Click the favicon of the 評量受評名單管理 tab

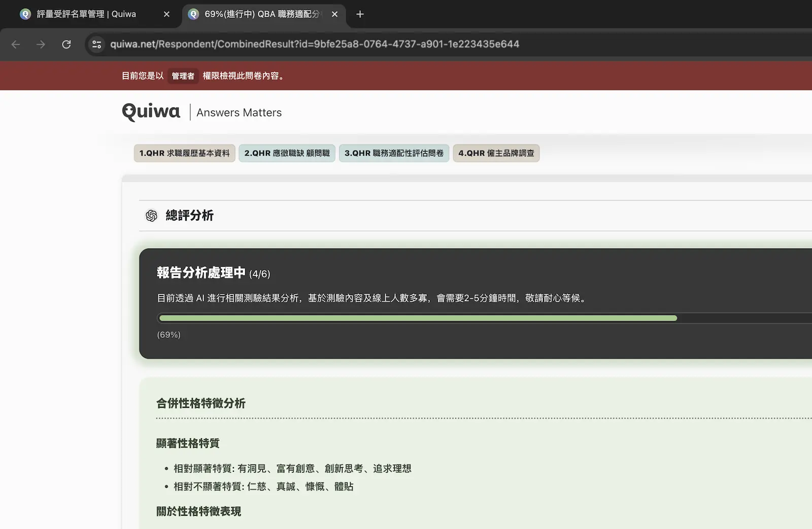click(x=25, y=14)
